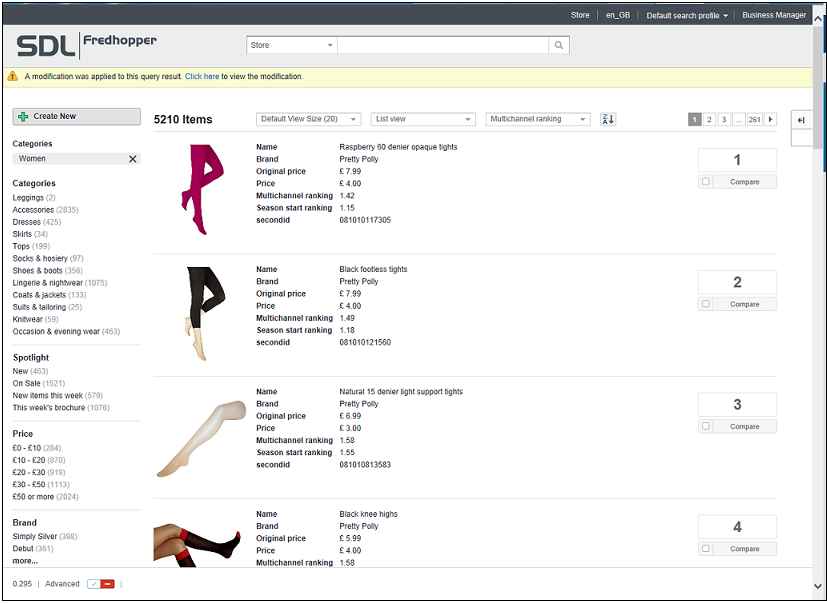Click the warning triangle icon

[x=13, y=76]
